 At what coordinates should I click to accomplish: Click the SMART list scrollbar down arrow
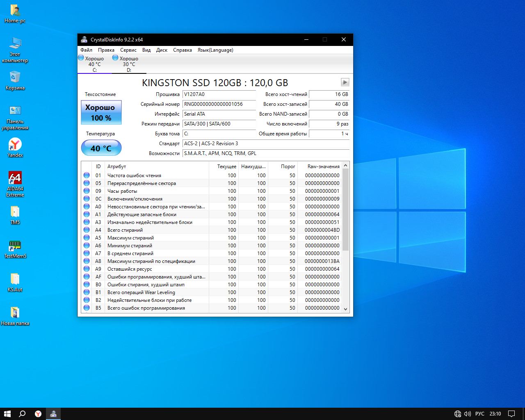345,309
